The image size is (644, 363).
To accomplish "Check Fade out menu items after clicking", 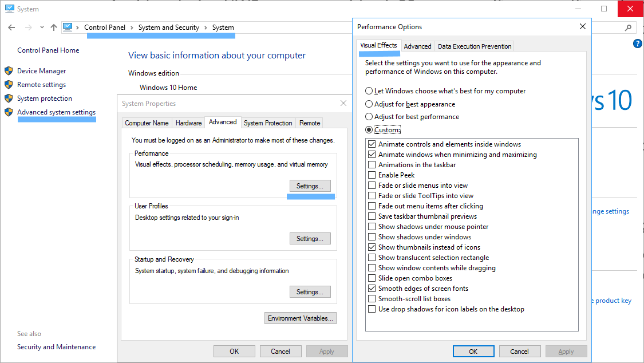I will pos(372,206).
